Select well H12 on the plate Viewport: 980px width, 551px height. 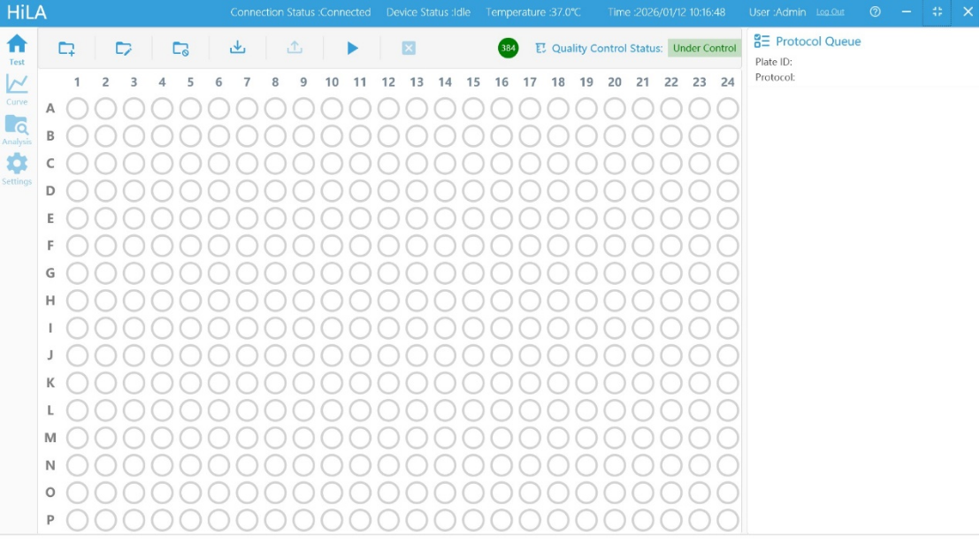tap(388, 301)
